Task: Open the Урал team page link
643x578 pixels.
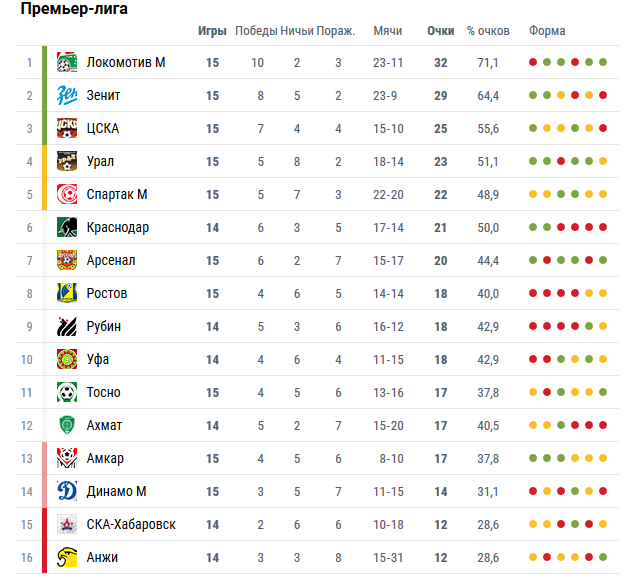Action: tap(100, 161)
